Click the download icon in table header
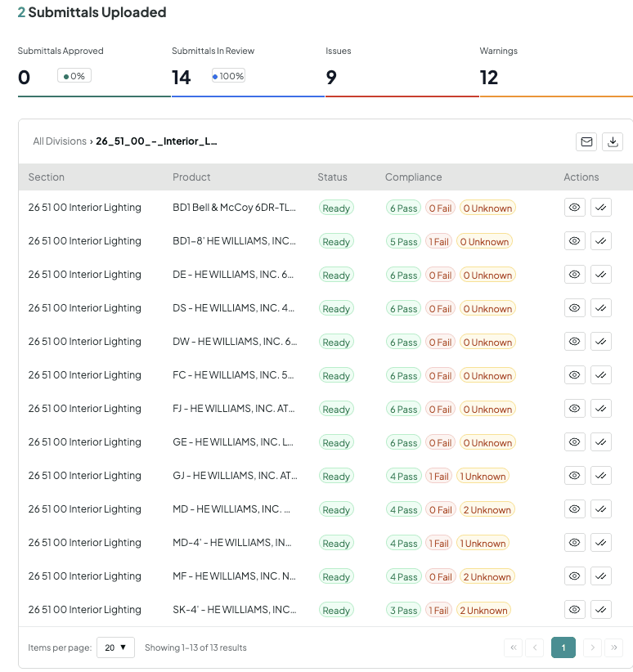 click(613, 142)
